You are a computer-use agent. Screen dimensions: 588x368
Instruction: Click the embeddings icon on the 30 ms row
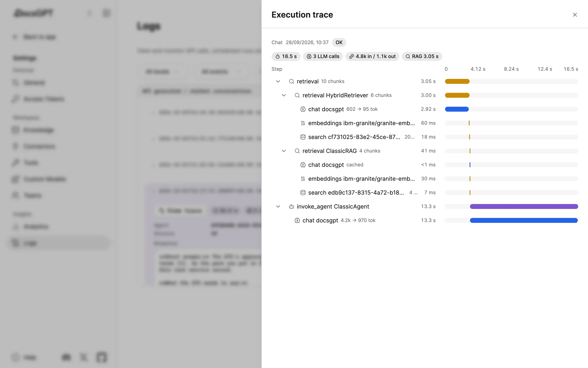tap(303, 179)
